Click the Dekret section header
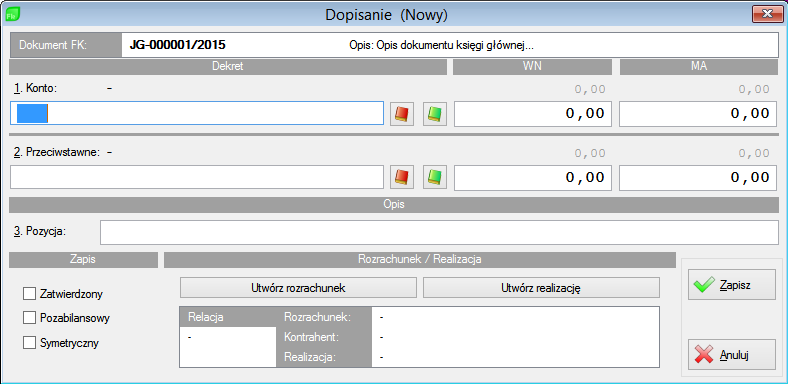 (x=228, y=67)
